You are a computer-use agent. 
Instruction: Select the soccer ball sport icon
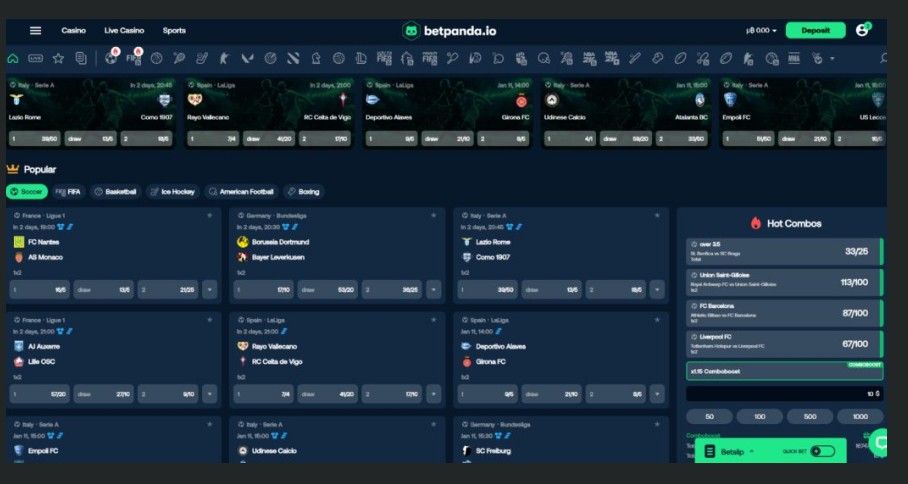point(111,58)
